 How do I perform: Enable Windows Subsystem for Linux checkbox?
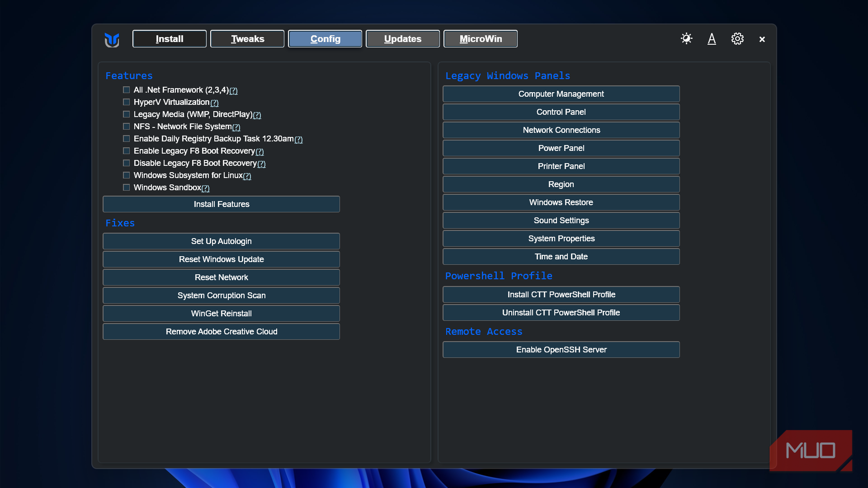click(x=127, y=175)
